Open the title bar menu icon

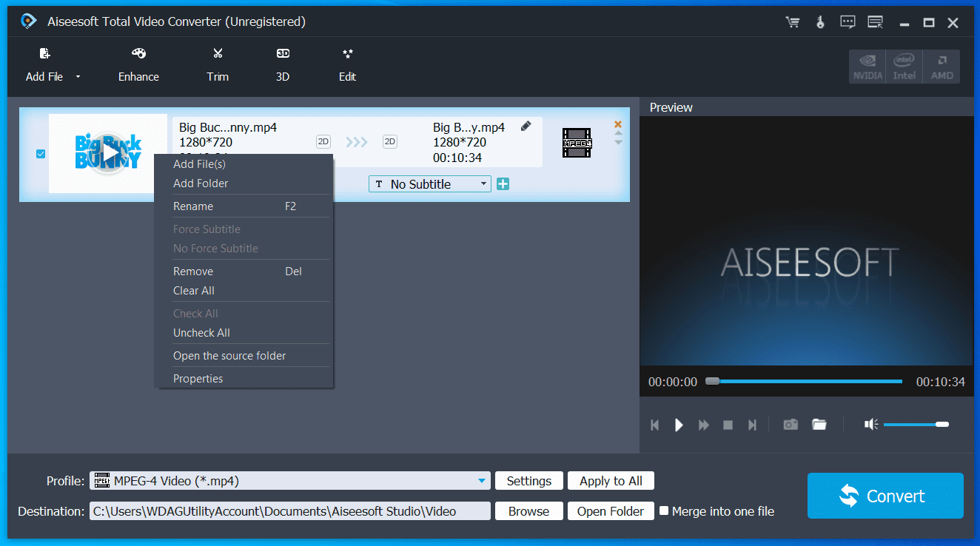(876, 22)
